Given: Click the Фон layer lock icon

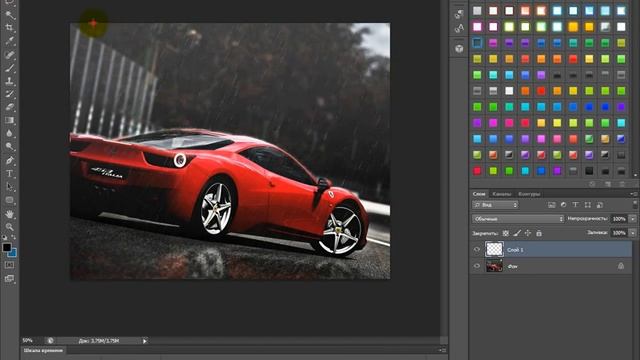Looking at the screenshot, I should pos(621,266).
